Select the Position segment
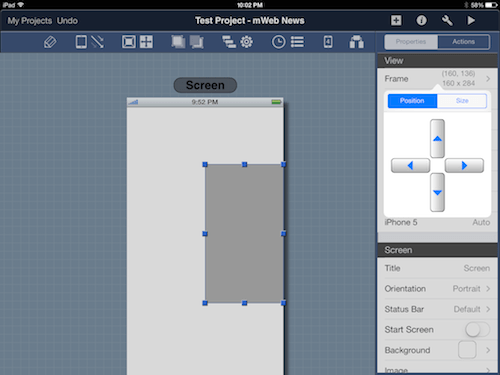The width and height of the screenshot is (500, 375). click(412, 101)
